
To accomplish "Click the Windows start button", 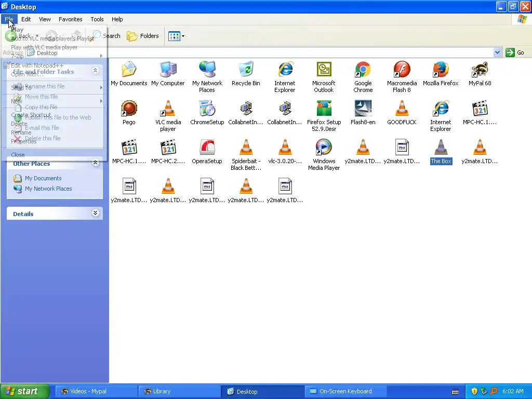I will pos(25,391).
